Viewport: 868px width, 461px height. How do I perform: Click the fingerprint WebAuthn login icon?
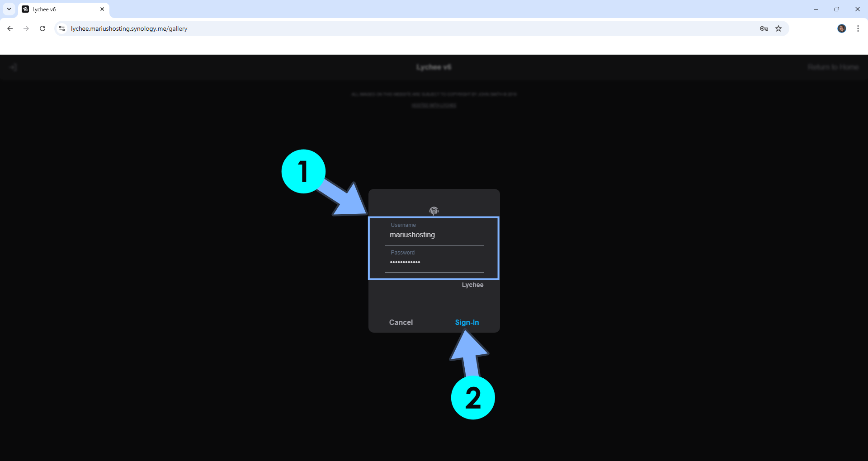pyautogui.click(x=434, y=211)
